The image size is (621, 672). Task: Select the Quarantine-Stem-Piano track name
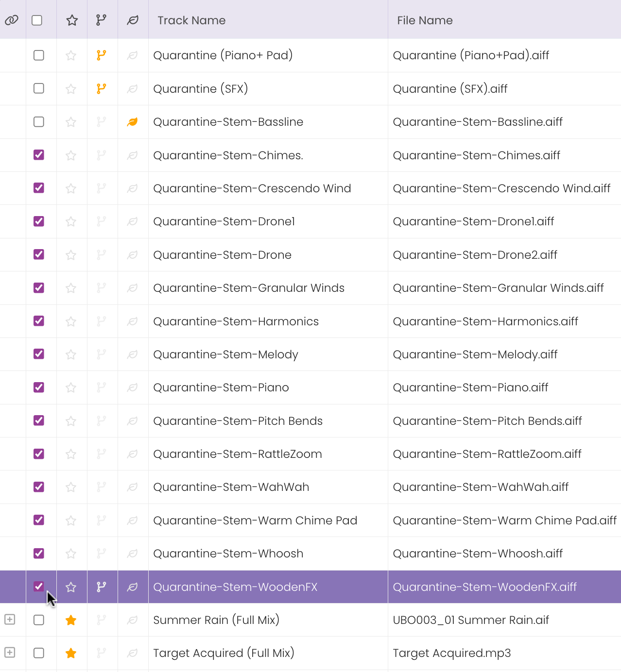[x=221, y=387]
